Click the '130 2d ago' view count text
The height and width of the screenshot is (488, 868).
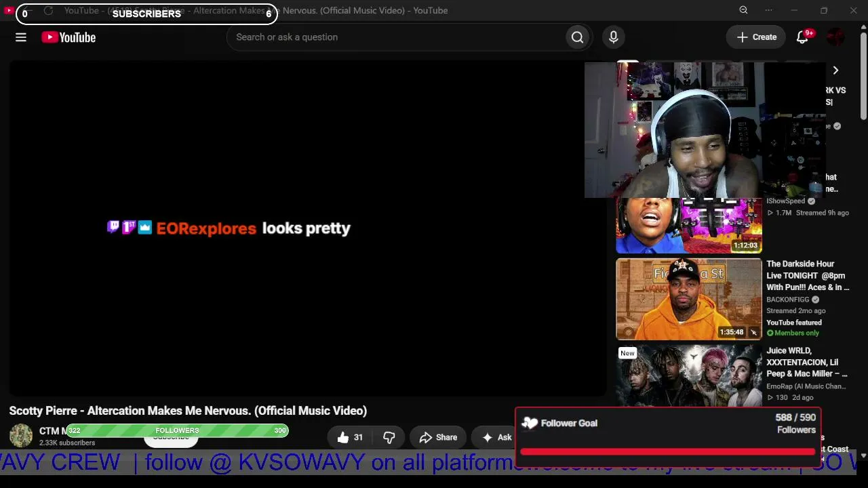pos(790,398)
